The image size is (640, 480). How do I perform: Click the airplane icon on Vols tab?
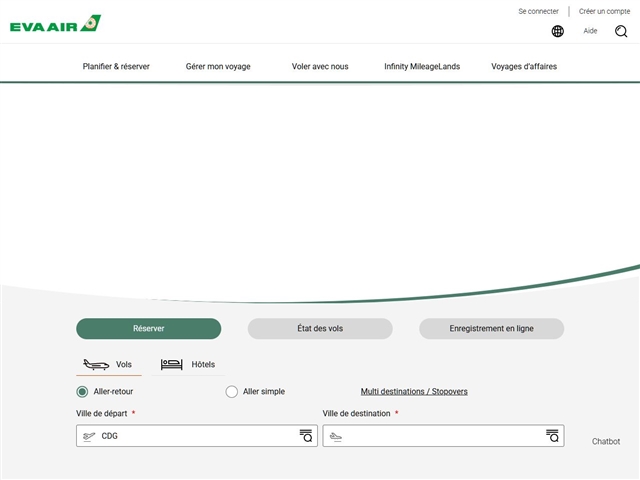(x=96, y=364)
